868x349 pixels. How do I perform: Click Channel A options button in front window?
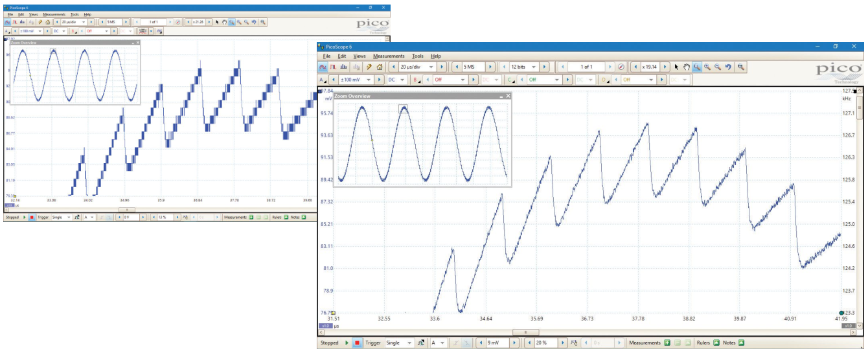click(322, 80)
